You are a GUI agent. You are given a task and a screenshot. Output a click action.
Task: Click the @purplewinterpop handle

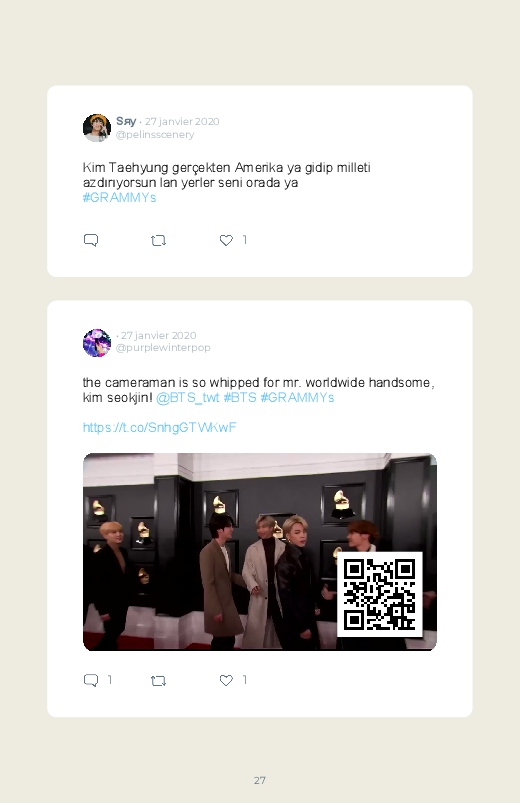pyautogui.click(x=163, y=348)
